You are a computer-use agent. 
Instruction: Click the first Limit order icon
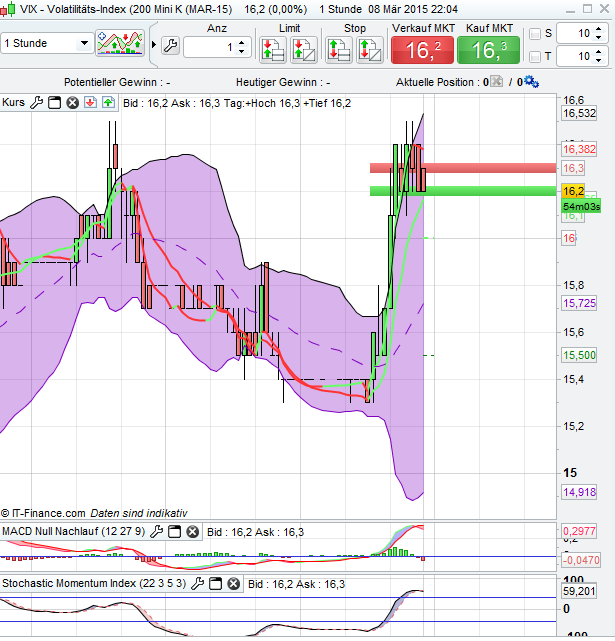coord(273,50)
